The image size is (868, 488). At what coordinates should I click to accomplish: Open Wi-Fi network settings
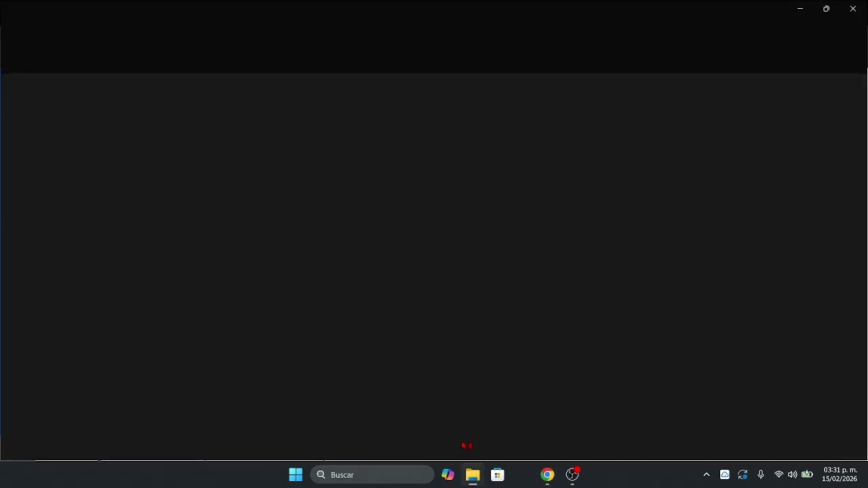[778, 474]
